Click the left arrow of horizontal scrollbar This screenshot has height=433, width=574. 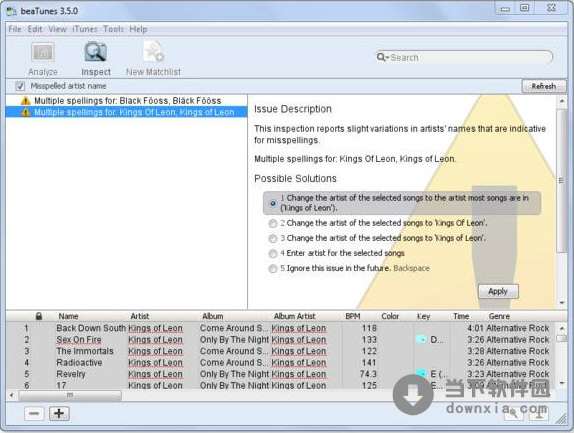11,395
